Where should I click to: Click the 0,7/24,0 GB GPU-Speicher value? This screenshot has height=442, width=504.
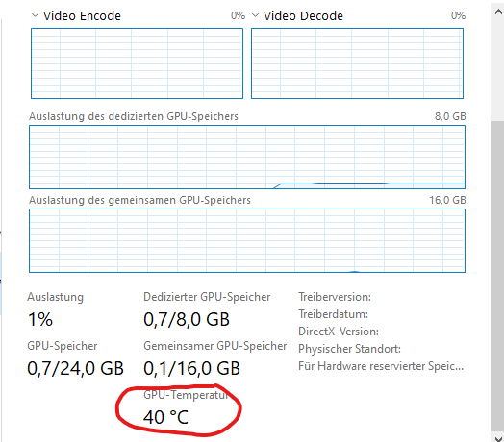pos(76,368)
